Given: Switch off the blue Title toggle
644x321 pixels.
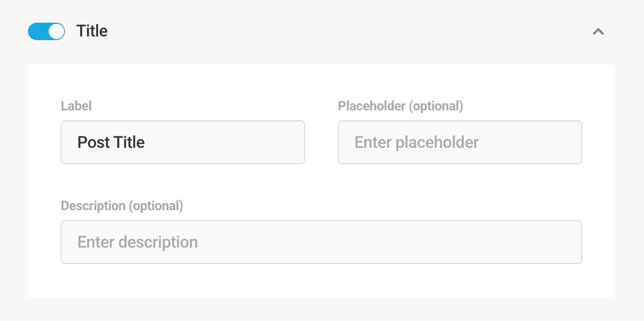Looking at the screenshot, I should click(46, 31).
